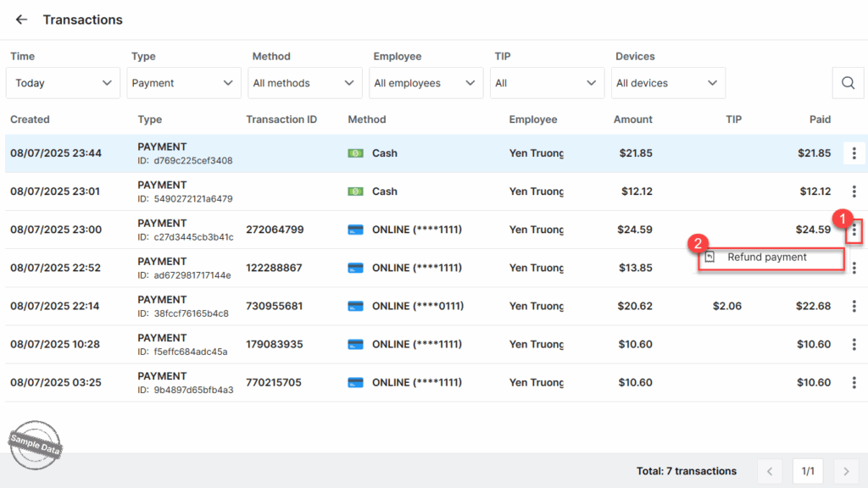Image resolution: width=868 pixels, height=488 pixels.
Task: Click transaction ID 272064799
Action: [x=275, y=230]
